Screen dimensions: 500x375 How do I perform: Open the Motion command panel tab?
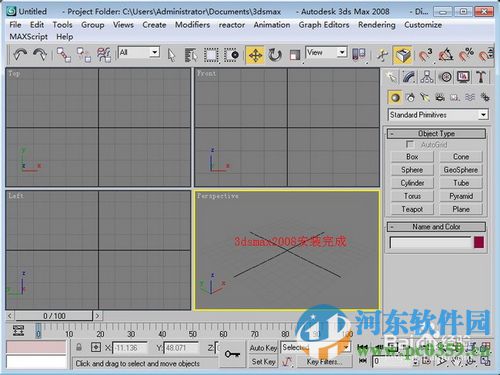445,77
